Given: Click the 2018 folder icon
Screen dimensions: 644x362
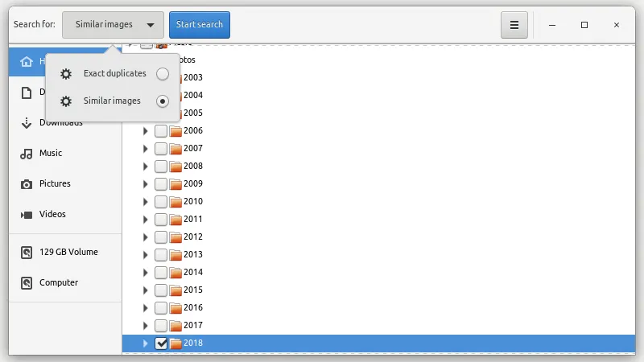Looking at the screenshot, I should pos(175,343).
